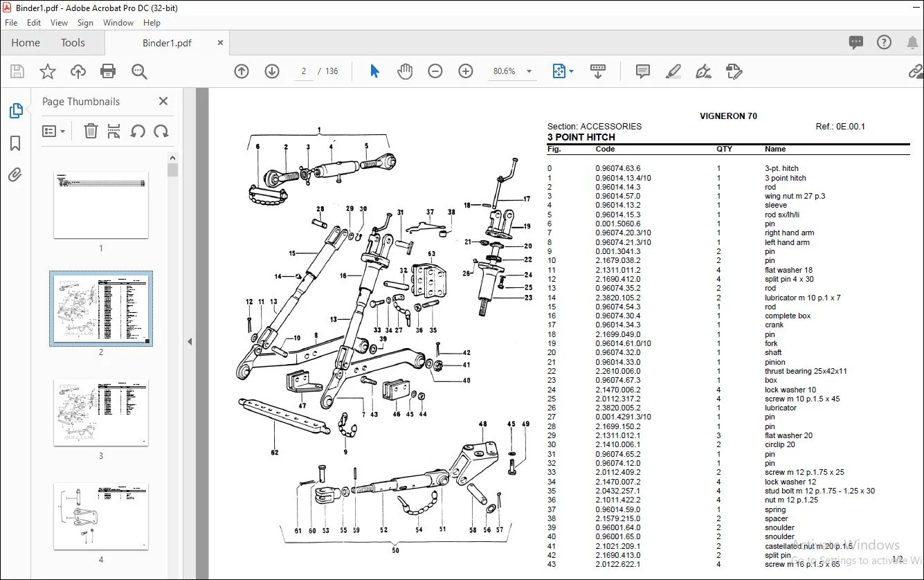Click the 'Section: ACCESSORIES' text
Image resolution: width=924 pixels, height=580 pixels.
point(595,126)
